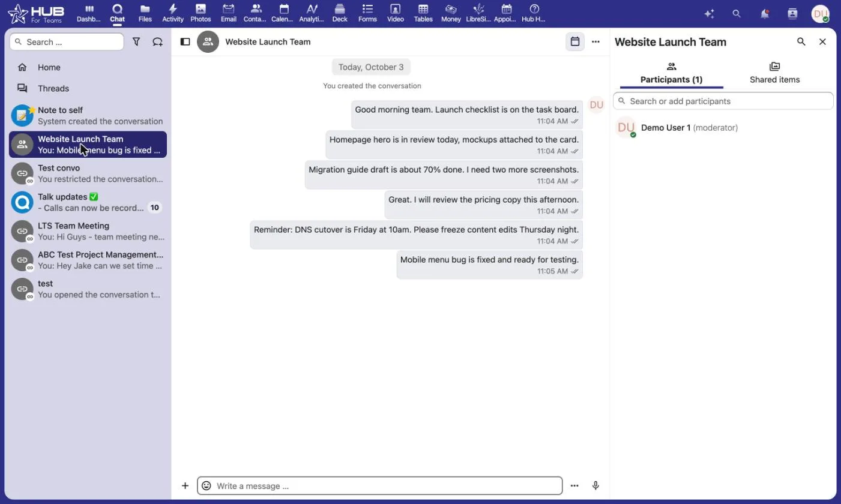Open the Talk updates conversation

88,202
